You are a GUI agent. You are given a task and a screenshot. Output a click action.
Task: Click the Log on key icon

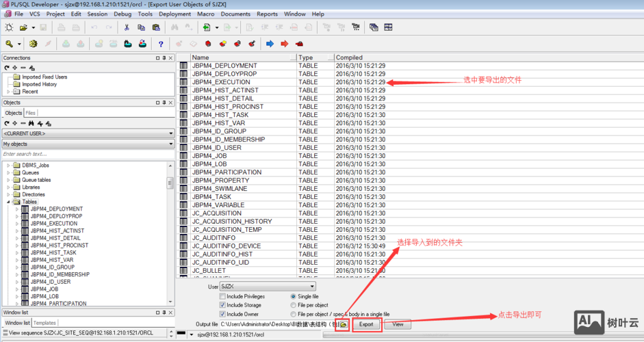[x=10, y=44]
